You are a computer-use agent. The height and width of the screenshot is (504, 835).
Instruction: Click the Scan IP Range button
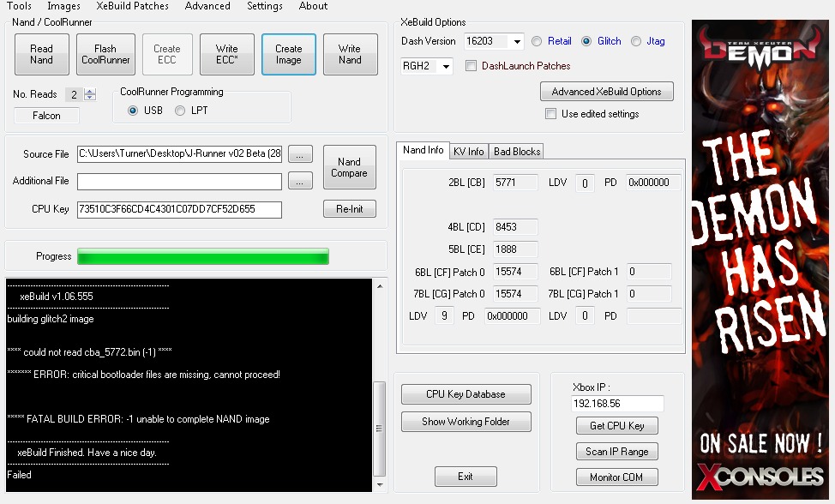pos(616,452)
